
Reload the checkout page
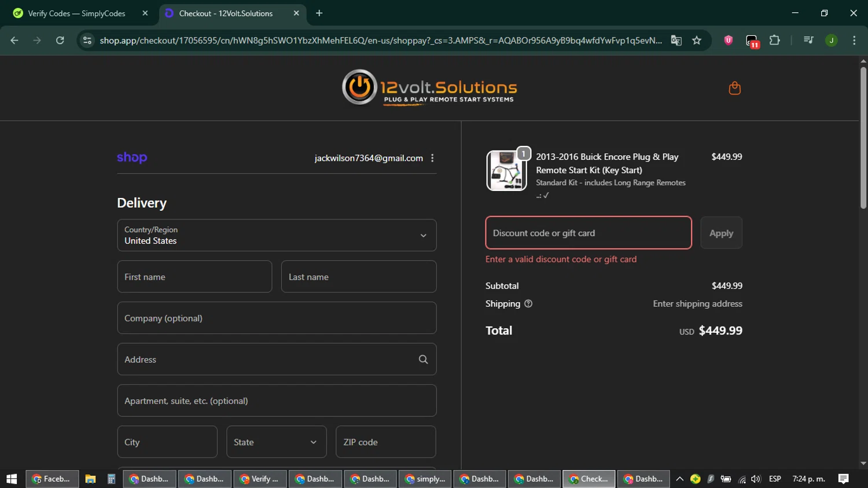(x=60, y=40)
